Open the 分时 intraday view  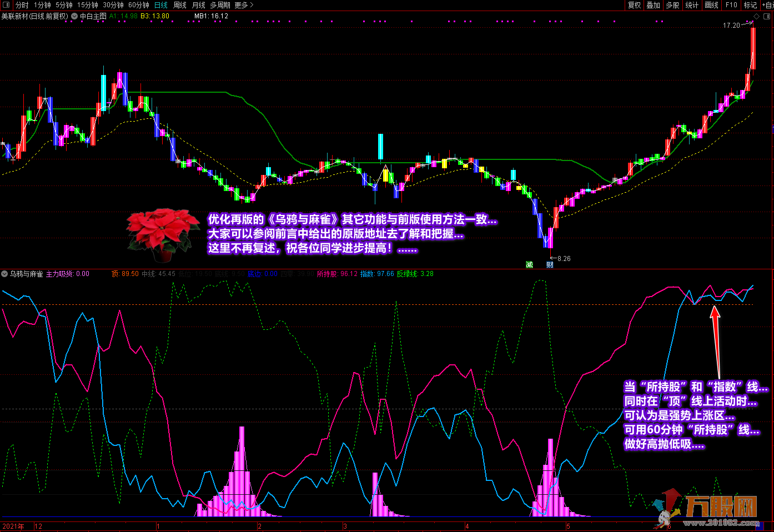pos(22,5)
